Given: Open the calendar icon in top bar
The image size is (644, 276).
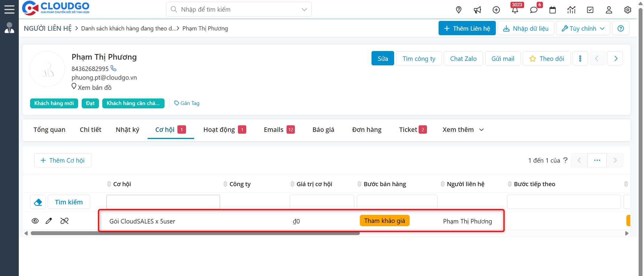Looking at the screenshot, I should point(552,10).
